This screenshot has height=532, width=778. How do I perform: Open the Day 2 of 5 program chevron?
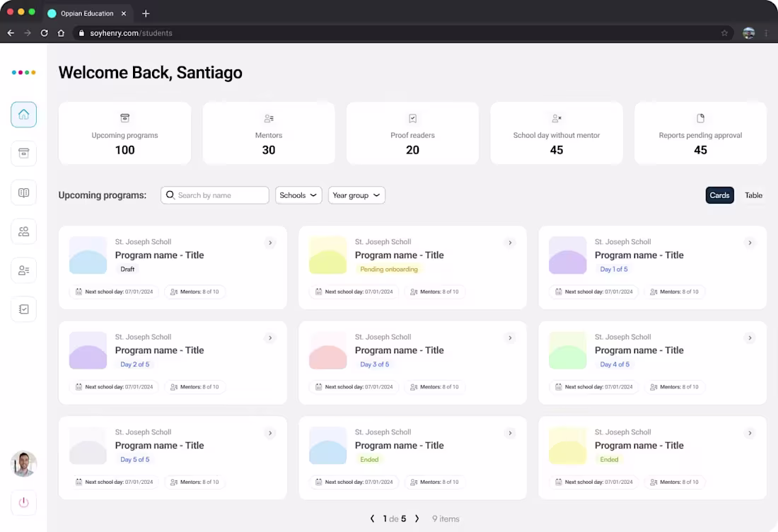[270, 338]
